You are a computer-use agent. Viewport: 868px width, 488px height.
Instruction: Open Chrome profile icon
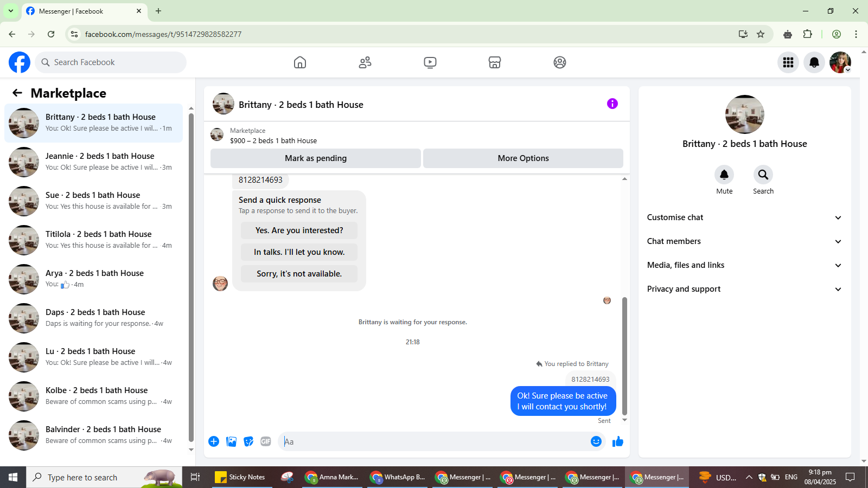tap(837, 34)
